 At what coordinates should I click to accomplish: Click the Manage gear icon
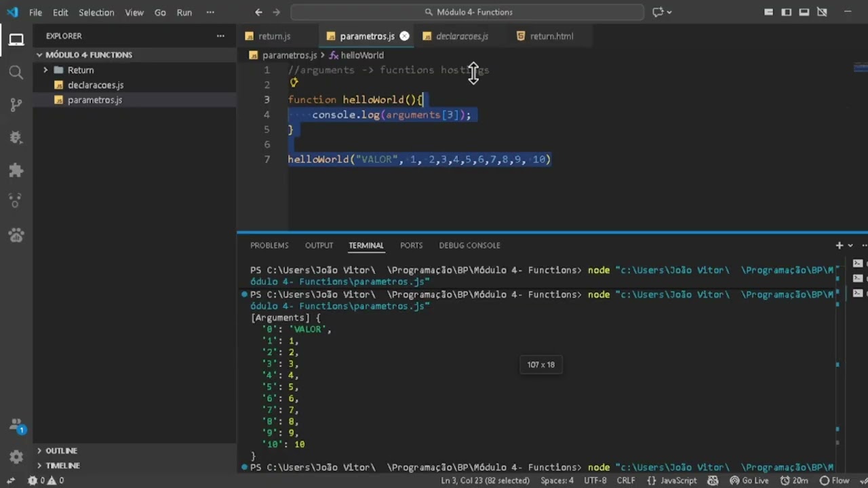point(16,456)
